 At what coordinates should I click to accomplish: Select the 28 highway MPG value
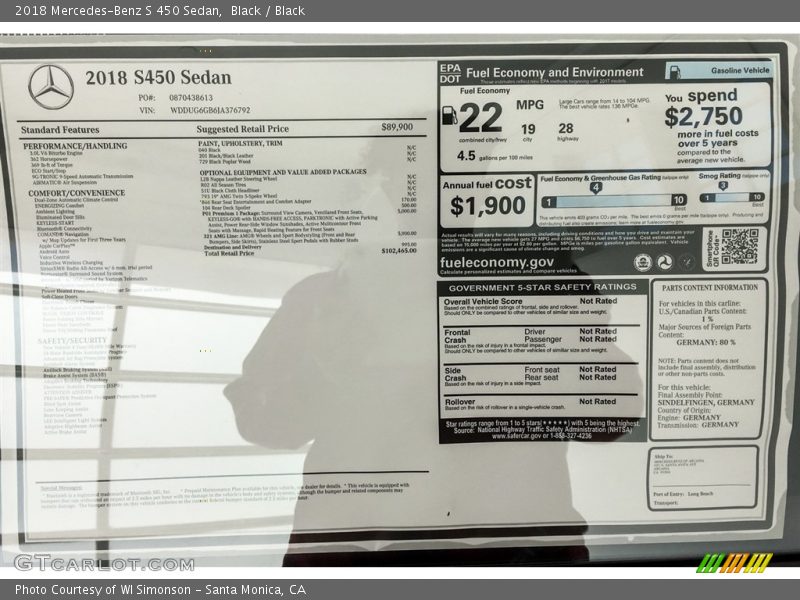(566, 128)
